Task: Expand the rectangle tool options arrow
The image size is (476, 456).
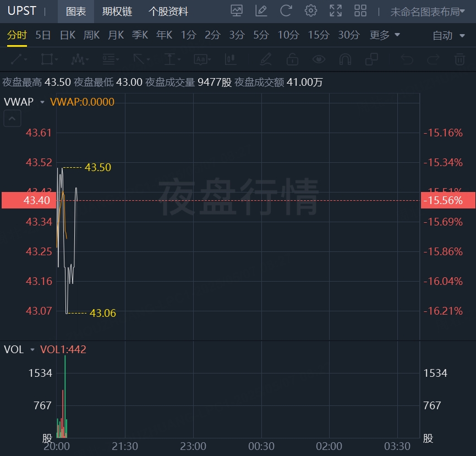Action: 56,59
